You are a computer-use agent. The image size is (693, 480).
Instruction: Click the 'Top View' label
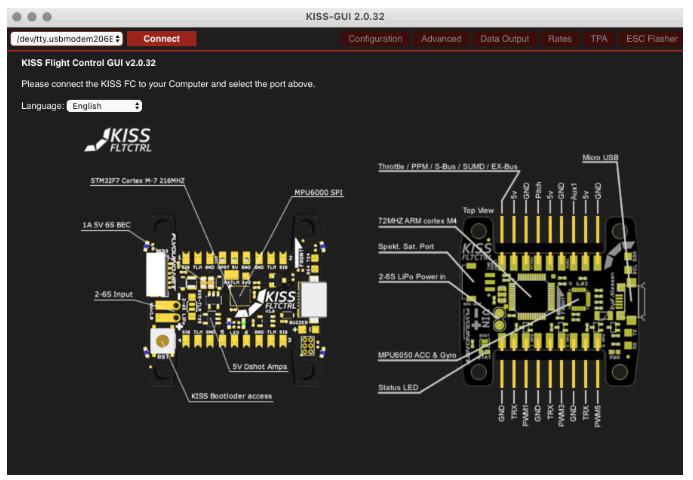(478, 210)
